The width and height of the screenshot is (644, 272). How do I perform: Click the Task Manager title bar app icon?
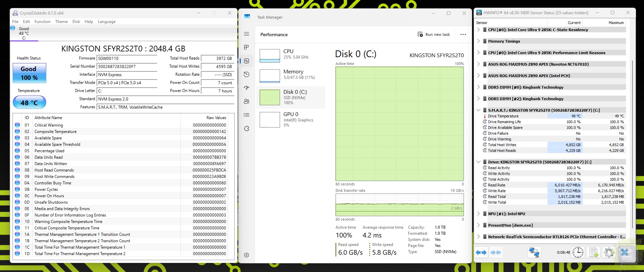247,17
